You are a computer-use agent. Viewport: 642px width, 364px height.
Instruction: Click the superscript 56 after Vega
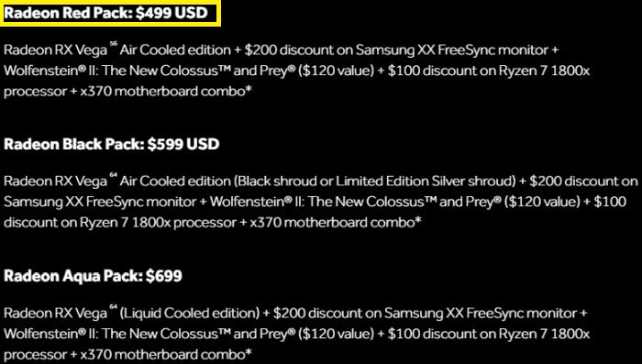(x=113, y=46)
